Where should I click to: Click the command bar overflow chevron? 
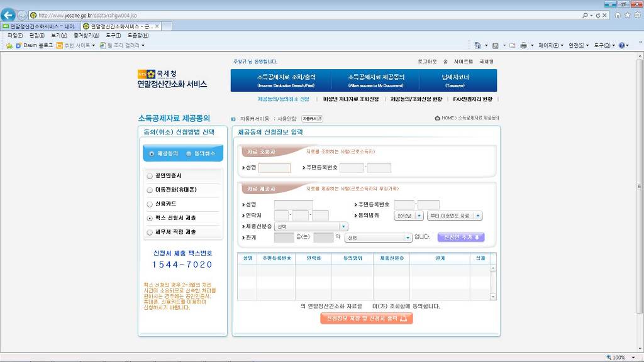(x=640, y=42)
